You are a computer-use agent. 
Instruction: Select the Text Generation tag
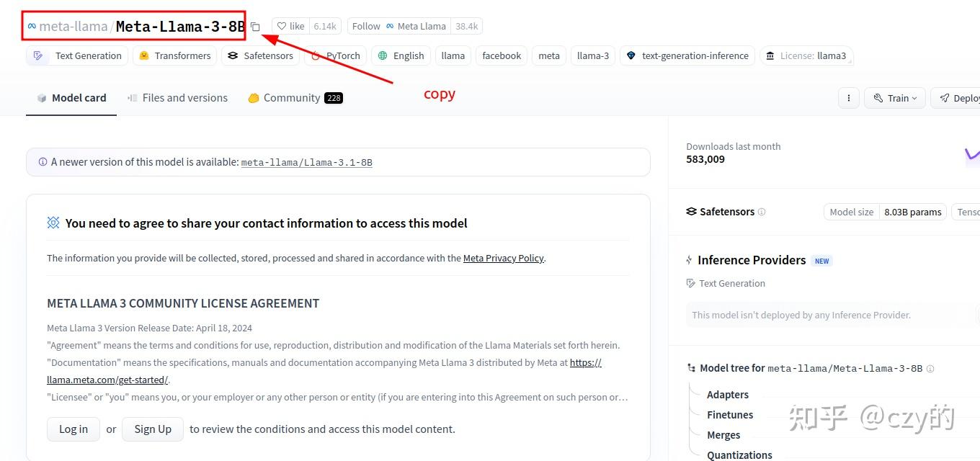(77, 55)
